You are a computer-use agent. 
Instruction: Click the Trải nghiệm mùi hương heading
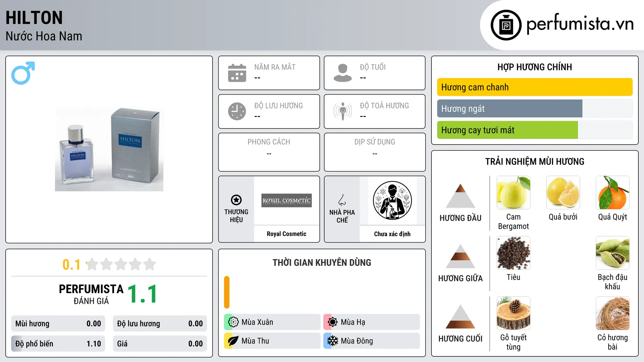535,162
